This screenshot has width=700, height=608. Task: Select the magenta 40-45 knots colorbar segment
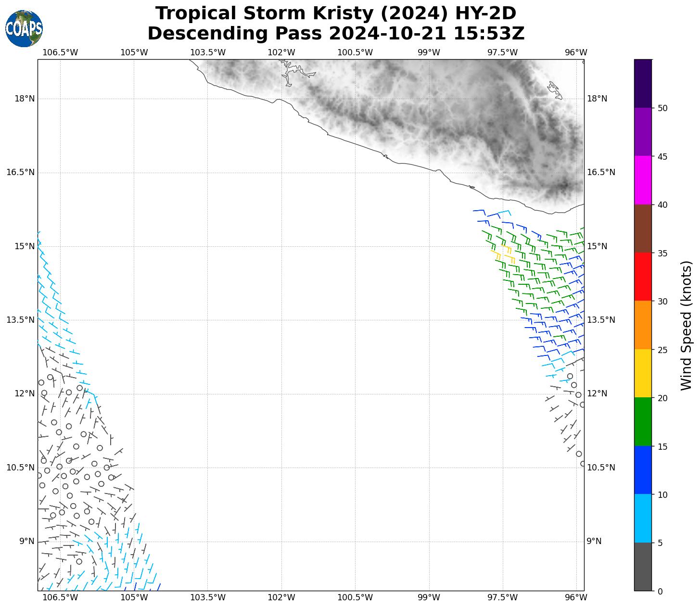(643, 180)
